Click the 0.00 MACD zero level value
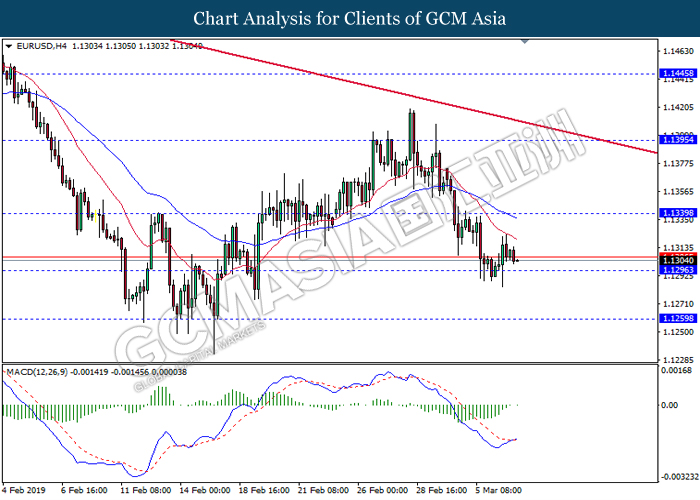Viewport: 700px width, 500px height. [670, 405]
